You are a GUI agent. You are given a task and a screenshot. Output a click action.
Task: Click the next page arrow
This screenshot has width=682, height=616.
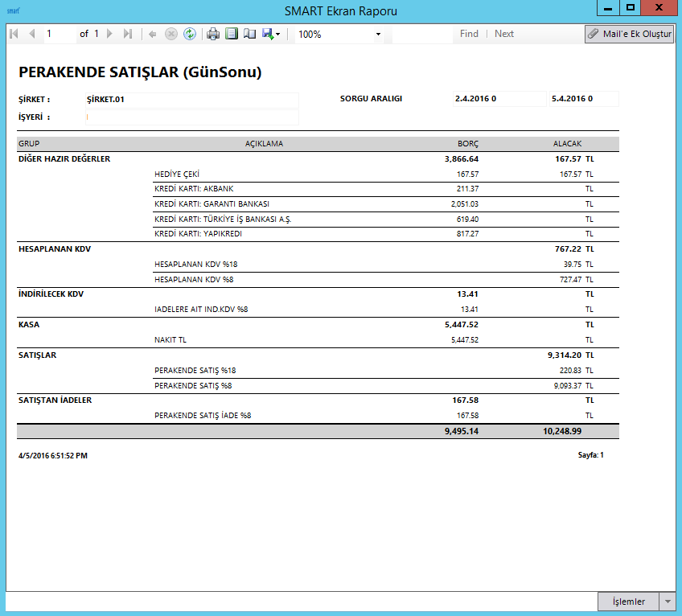[x=110, y=34]
